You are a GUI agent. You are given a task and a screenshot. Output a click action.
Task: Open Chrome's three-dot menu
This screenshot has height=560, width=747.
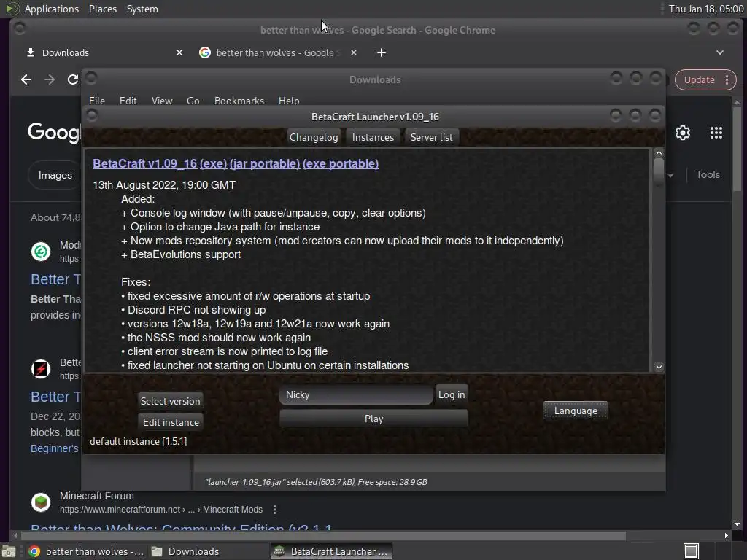[x=727, y=80]
